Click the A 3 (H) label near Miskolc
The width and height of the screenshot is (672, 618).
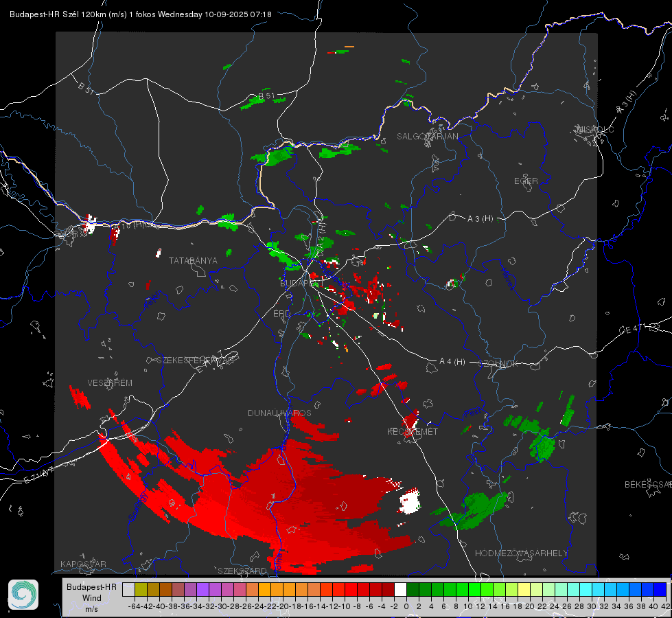pos(627,102)
